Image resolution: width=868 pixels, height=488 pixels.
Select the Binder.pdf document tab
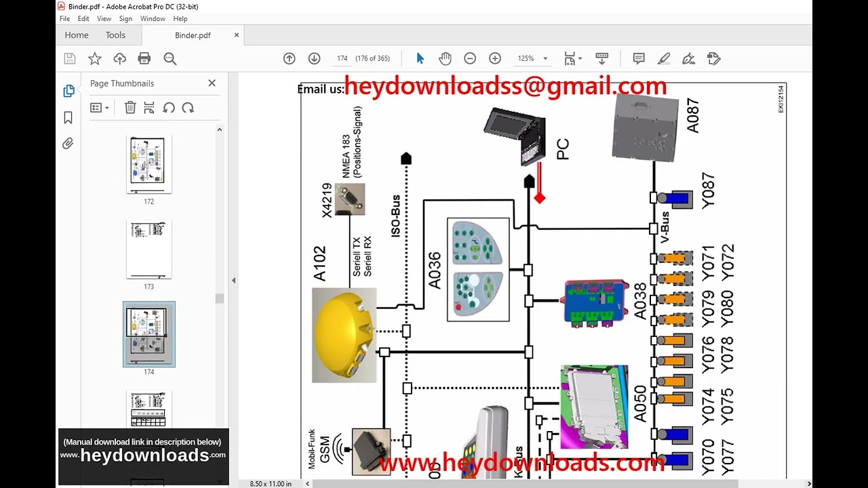pyautogui.click(x=193, y=35)
